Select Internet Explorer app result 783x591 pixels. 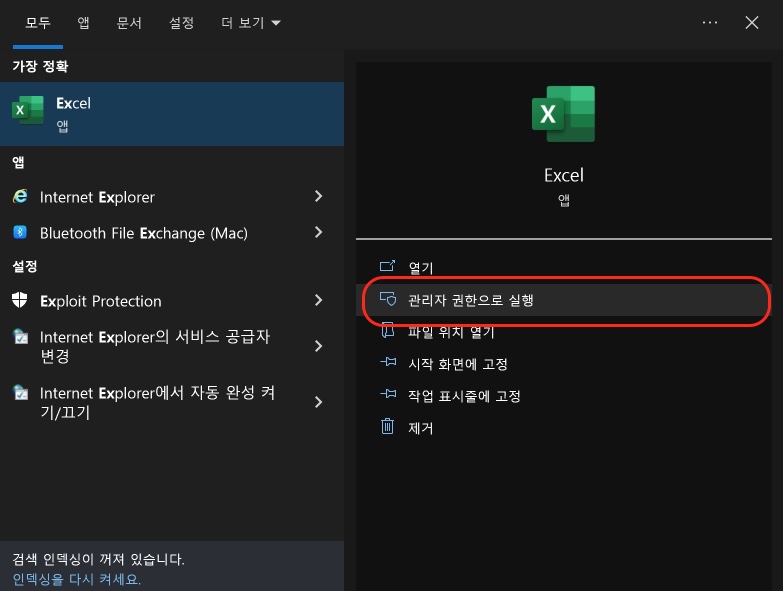[x=97, y=197]
